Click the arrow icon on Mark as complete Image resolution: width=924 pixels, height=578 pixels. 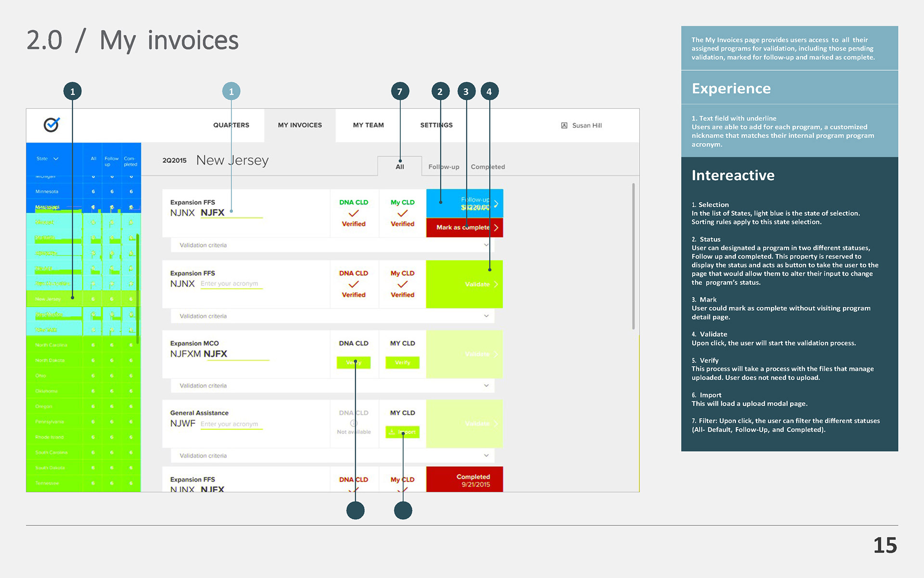click(x=496, y=227)
